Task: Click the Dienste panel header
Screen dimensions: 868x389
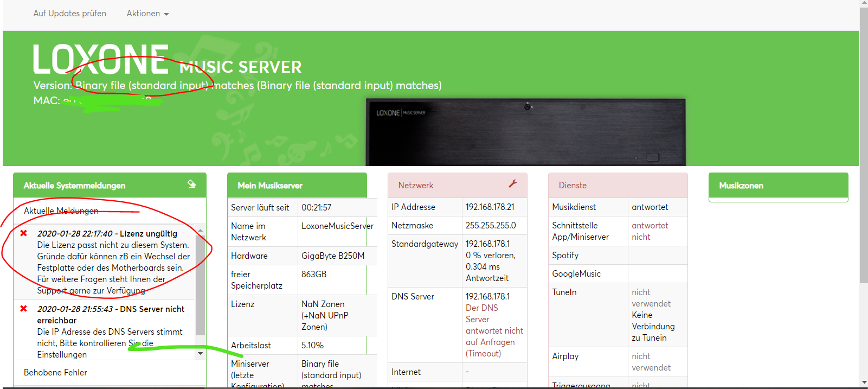Action: coord(618,186)
